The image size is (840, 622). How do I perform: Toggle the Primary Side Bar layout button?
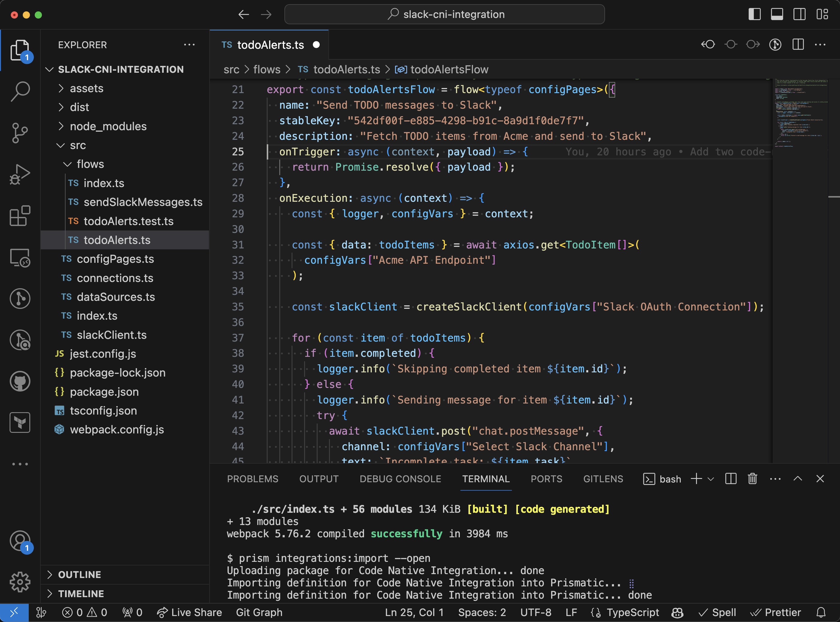tap(754, 14)
